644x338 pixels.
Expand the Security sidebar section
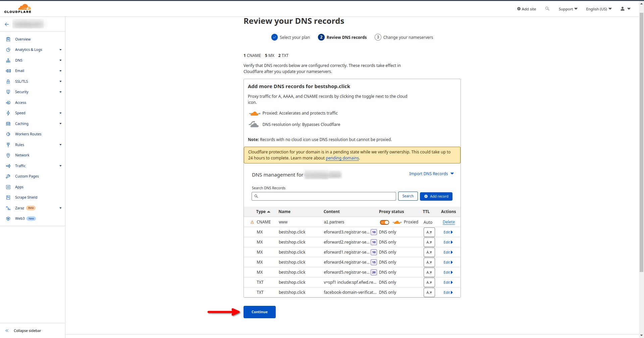coord(60,92)
